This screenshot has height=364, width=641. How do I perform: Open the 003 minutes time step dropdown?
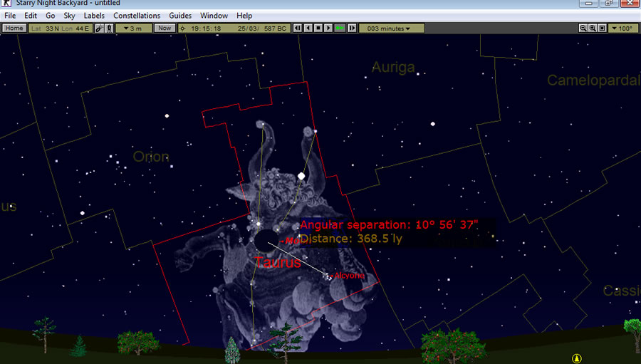[392, 28]
